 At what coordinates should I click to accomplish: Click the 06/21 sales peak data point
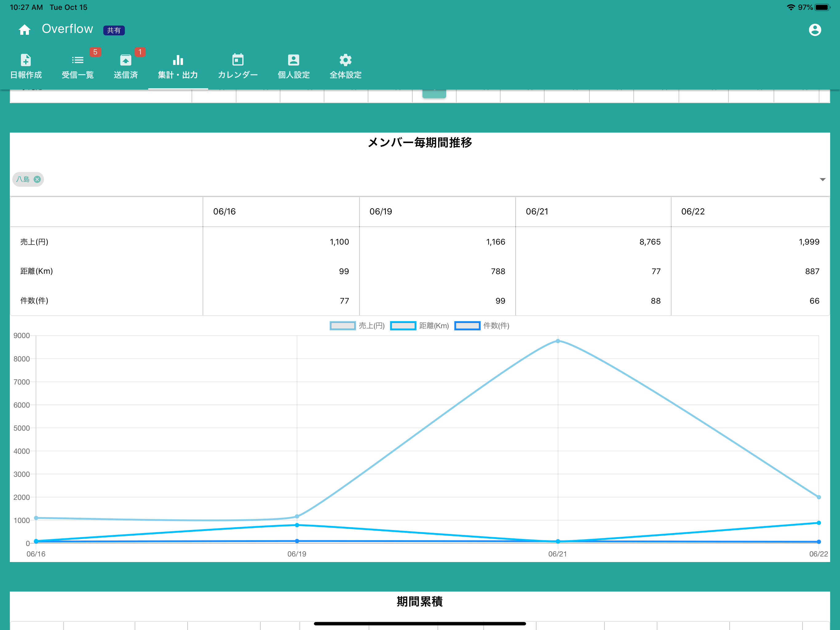click(557, 341)
